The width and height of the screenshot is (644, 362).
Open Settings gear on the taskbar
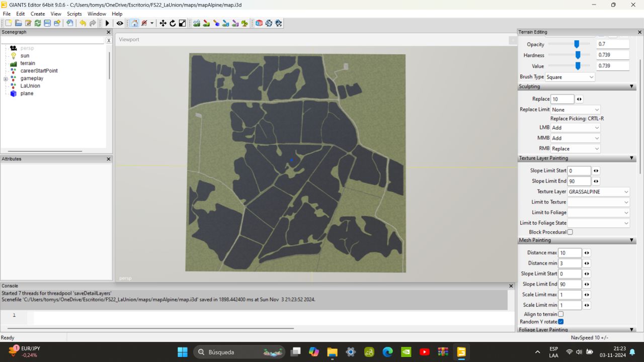tap(351, 352)
